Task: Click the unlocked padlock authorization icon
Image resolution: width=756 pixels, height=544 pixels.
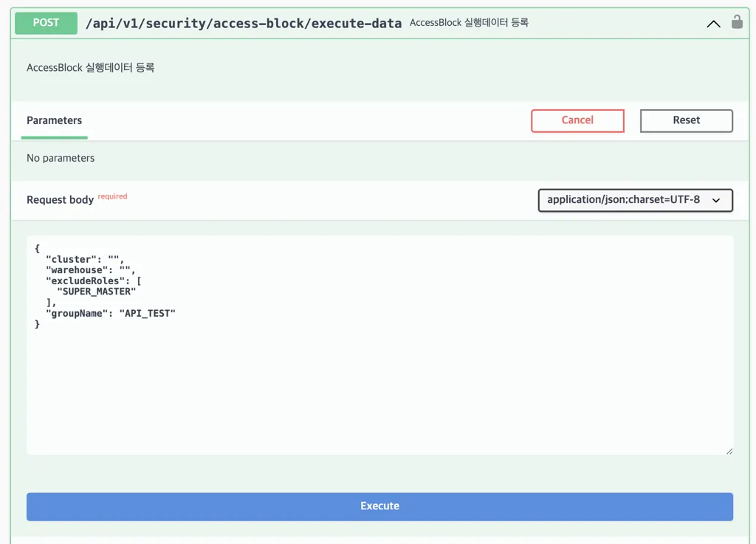Action: (737, 22)
